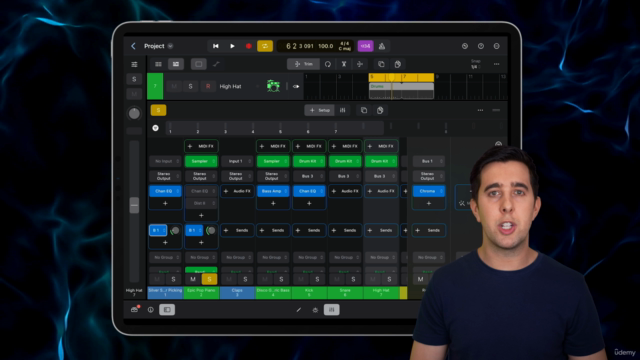Solo the High Hat track header
Viewport: 640px width, 360px height.
pyautogui.click(x=190, y=87)
